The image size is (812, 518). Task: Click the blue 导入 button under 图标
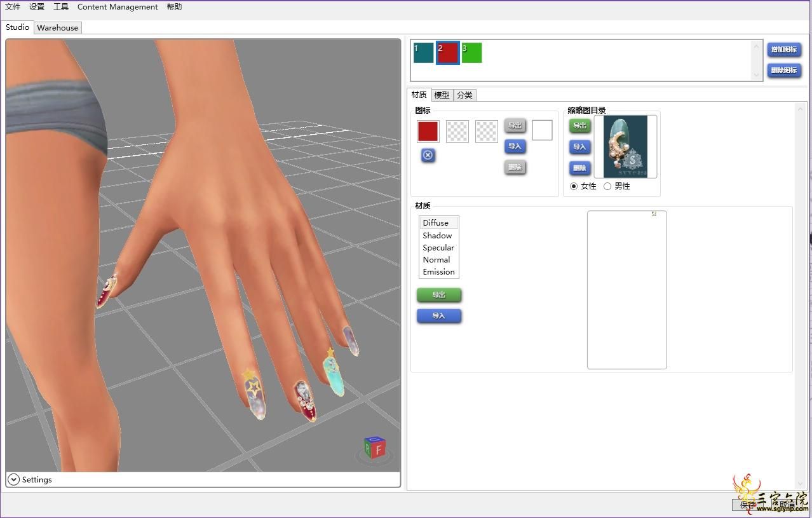[515, 147]
